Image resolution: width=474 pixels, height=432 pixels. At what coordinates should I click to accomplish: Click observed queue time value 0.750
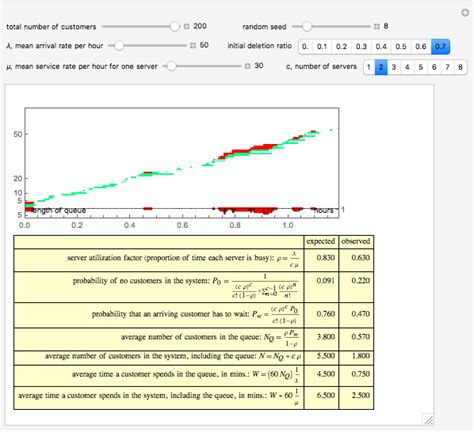click(x=361, y=374)
